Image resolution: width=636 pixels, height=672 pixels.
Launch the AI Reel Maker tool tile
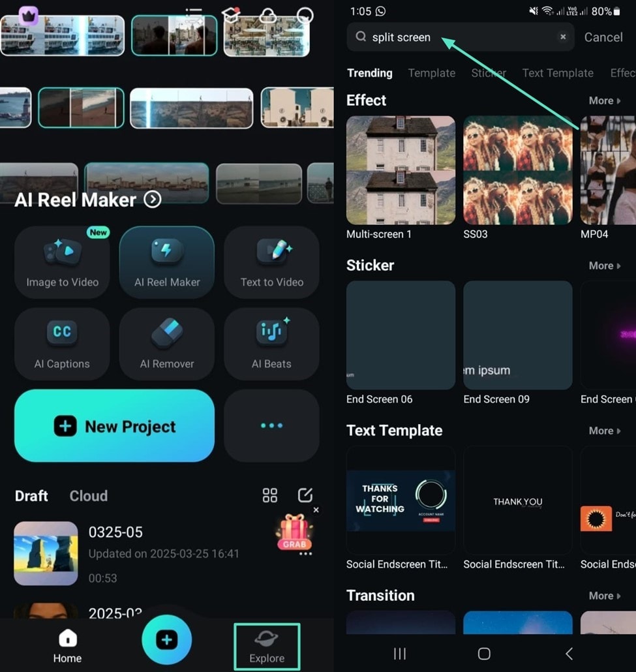coord(167,262)
